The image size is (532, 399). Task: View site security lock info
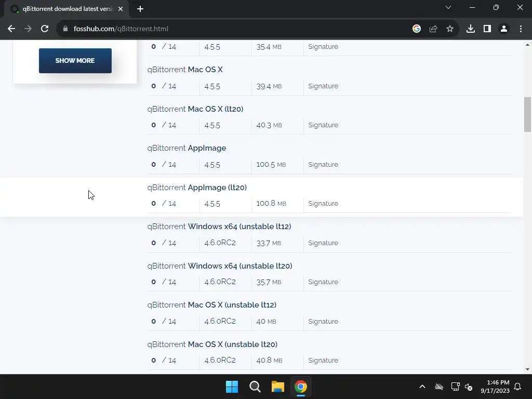click(65, 29)
